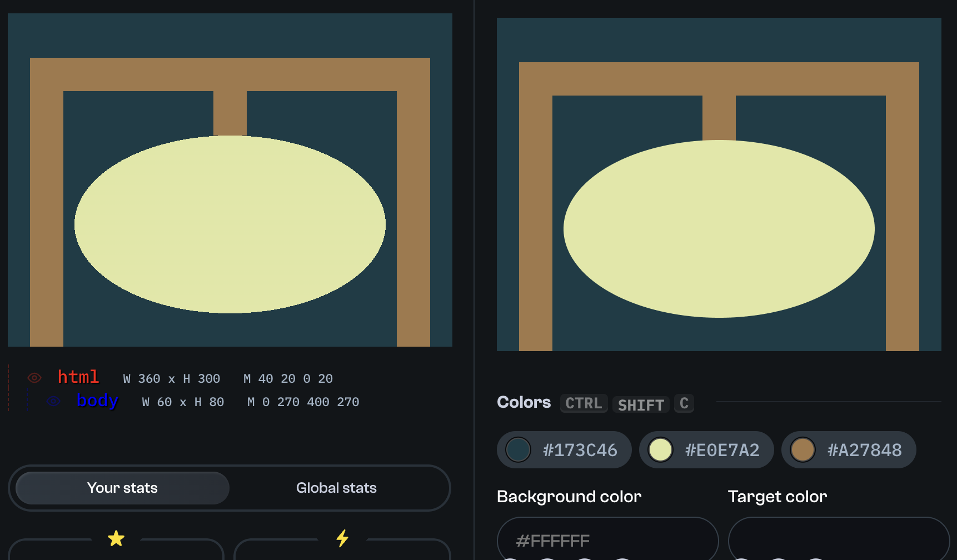Click the Colors section heading

click(x=524, y=402)
